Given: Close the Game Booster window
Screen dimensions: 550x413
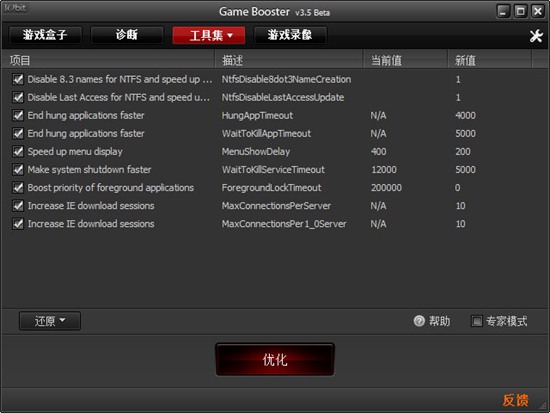Looking at the screenshot, I should 537,12.
